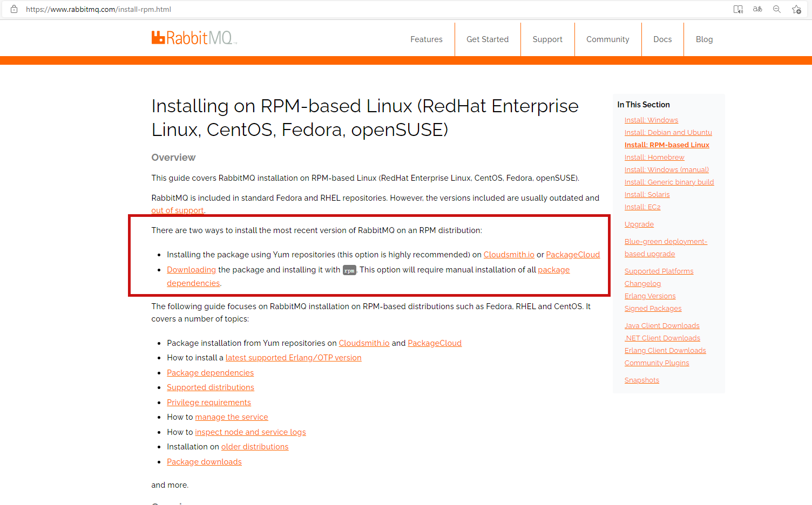This screenshot has width=812, height=505.
Task: Click the zoom magnifier icon
Action: (x=777, y=9)
